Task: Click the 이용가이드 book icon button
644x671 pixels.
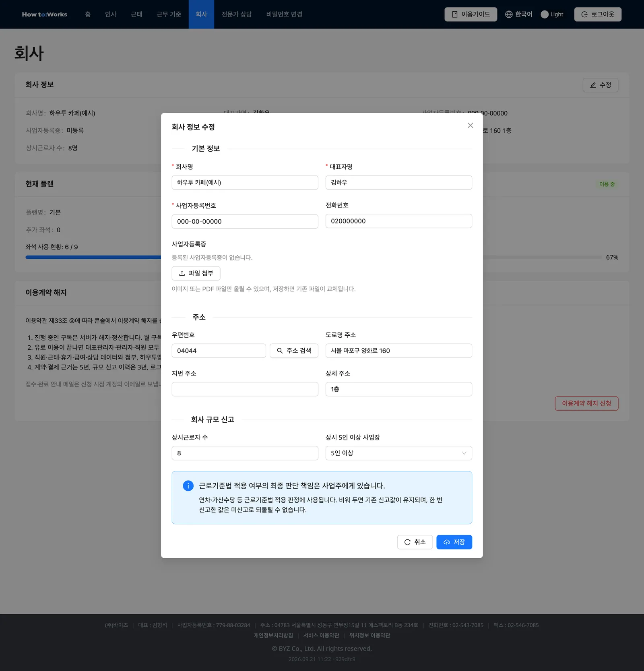Action: [471, 14]
